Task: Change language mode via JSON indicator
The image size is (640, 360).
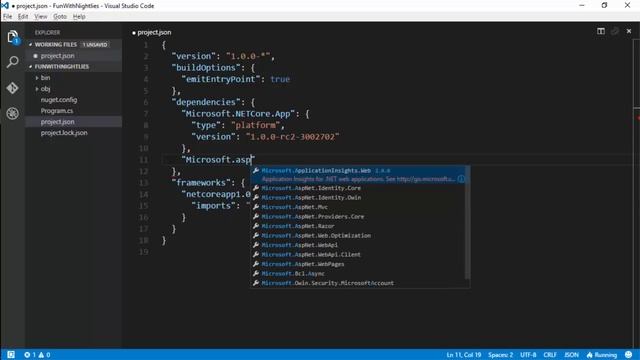Action: click(571, 355)
